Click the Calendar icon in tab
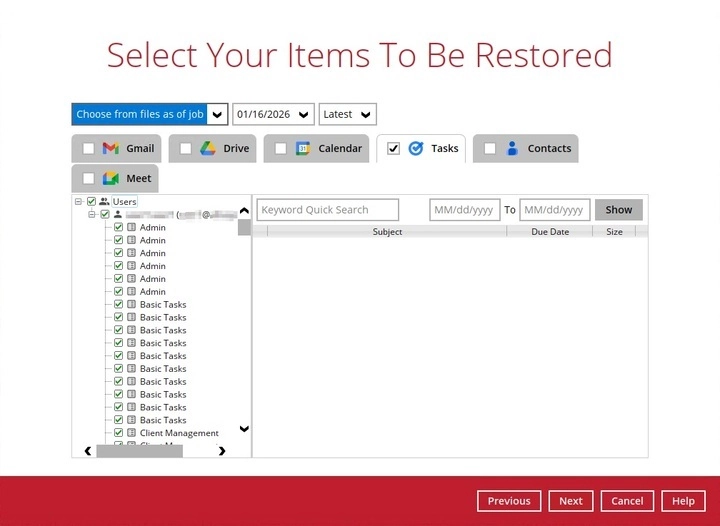This screenshot has height=526, width=720. click(303, 149)
